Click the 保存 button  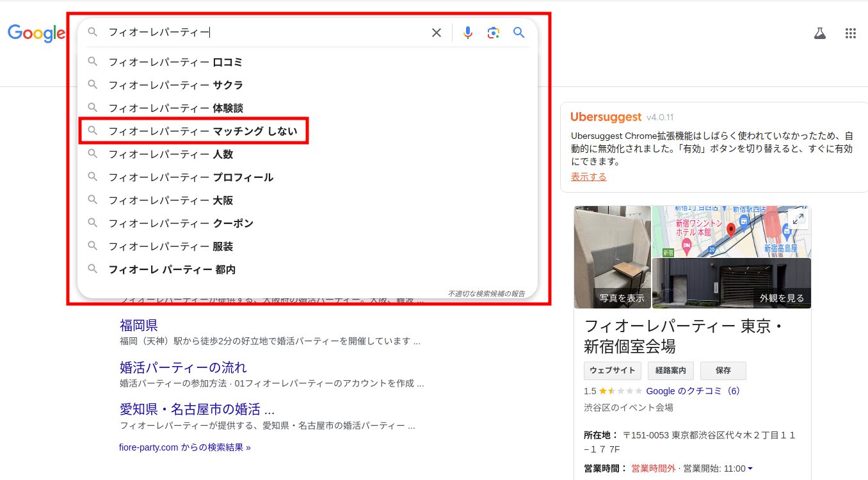click(x=723, y=371)
